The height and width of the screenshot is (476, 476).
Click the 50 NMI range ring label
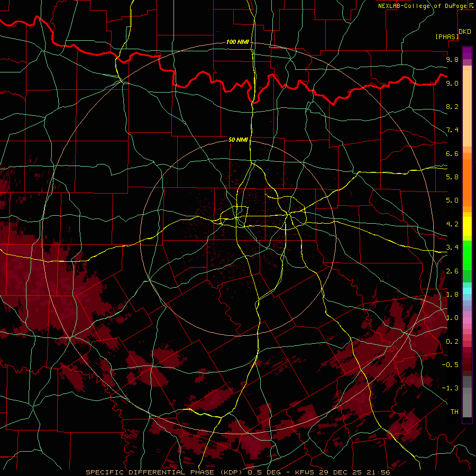click(x=239, y=140)
